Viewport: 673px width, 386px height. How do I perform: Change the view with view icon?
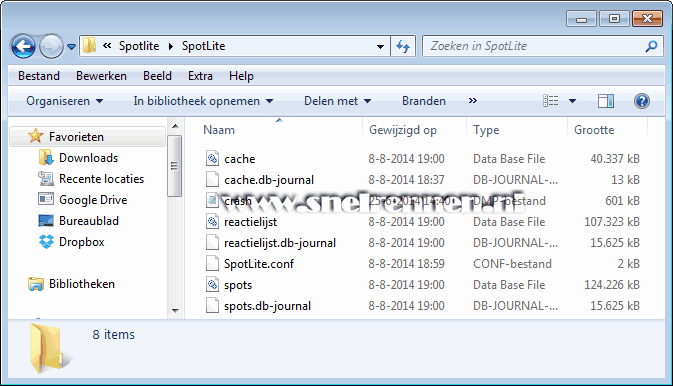click(551, 101)
